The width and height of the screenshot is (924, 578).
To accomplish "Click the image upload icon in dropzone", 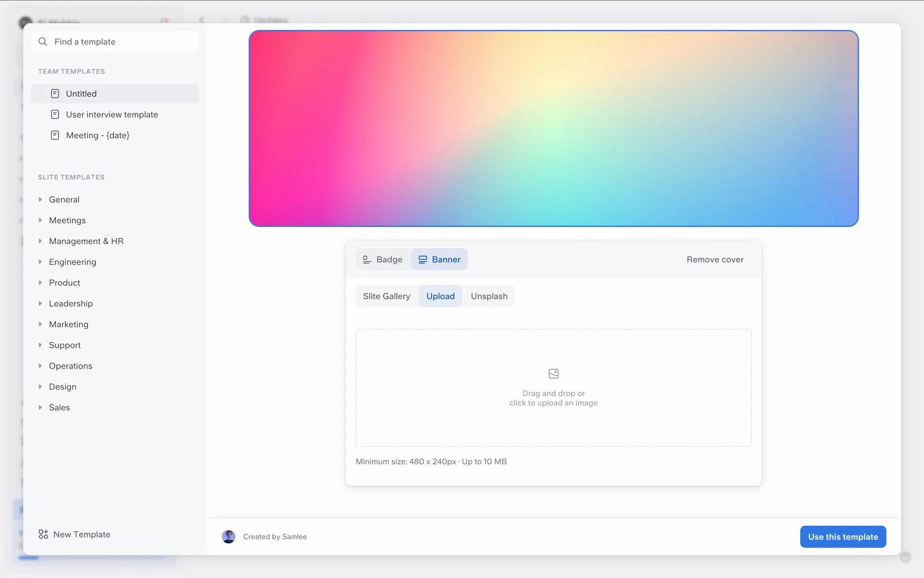I will pyautogui.click(x=553, y=374).
